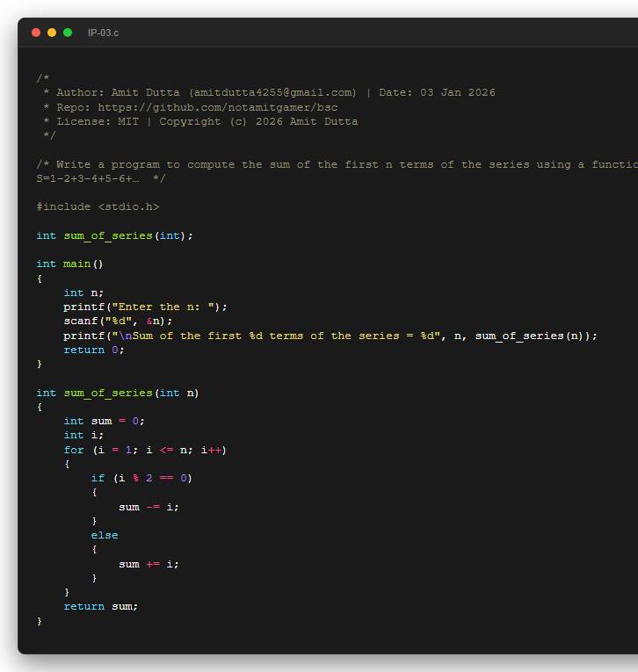Screen dimensions: 638x672
Task: Click the #include <stdio.h> line
Action: pyautogui.click(x=98, y=206)
